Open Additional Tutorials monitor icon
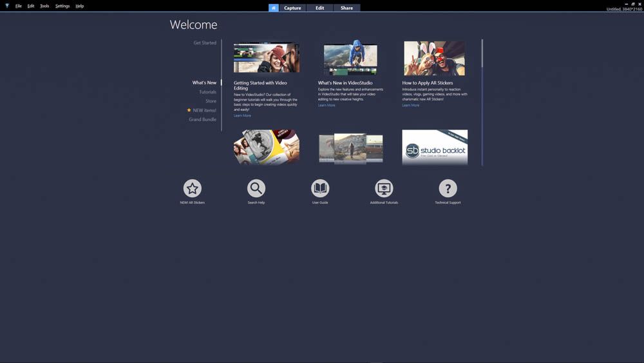 [x=384, y=188]
